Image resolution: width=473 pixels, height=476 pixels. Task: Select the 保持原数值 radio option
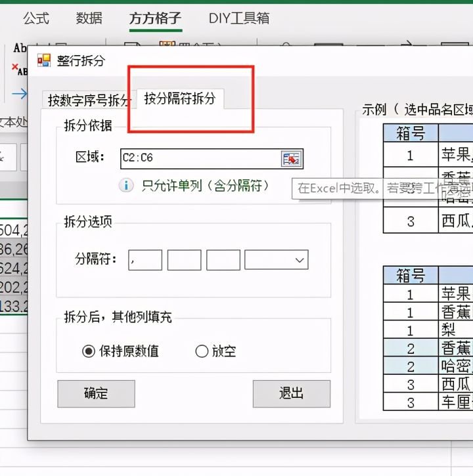tap(120, 351)
